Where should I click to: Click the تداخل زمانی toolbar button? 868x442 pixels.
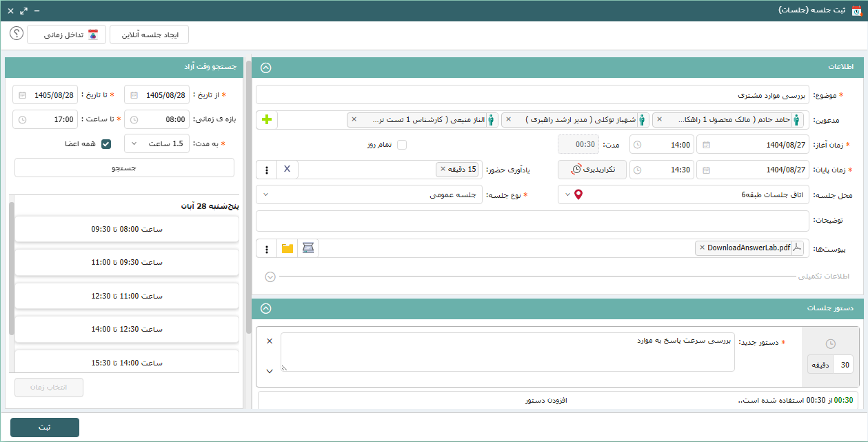tap(67, 34)
